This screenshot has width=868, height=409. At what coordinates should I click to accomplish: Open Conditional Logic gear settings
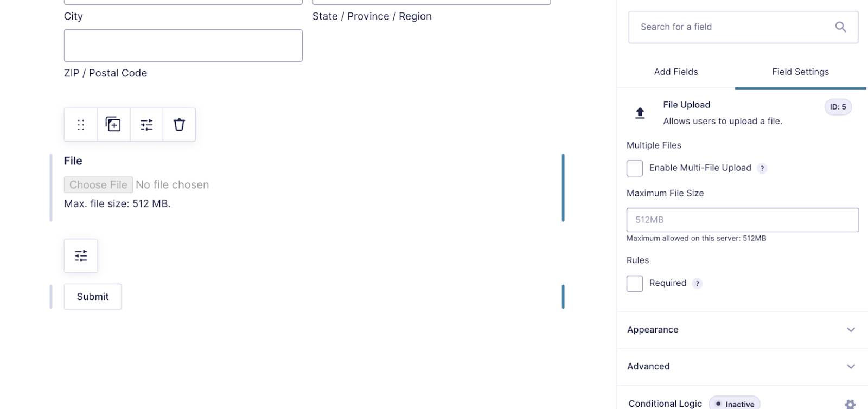(850, 404)
